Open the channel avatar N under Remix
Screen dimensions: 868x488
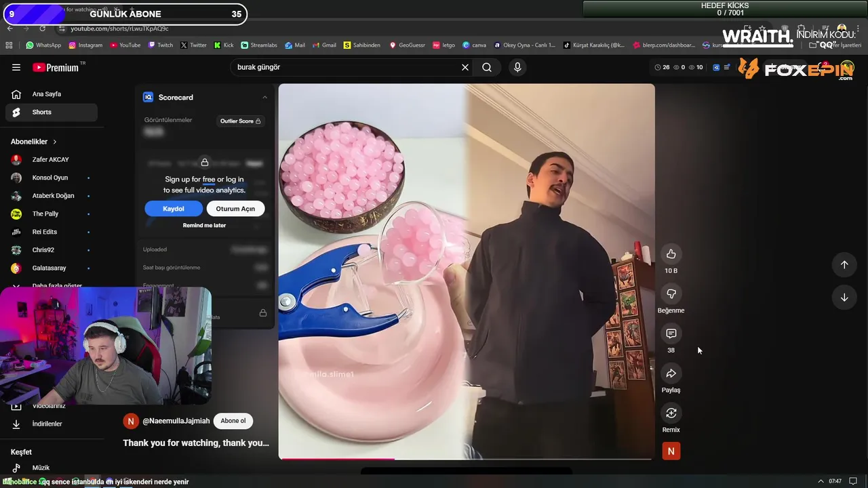671,451
